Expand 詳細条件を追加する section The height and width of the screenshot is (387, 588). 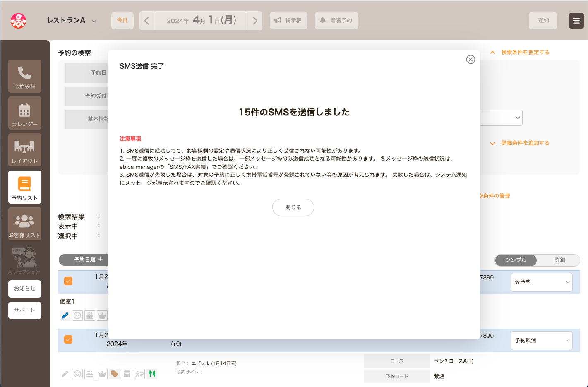[x=520, y=143]
